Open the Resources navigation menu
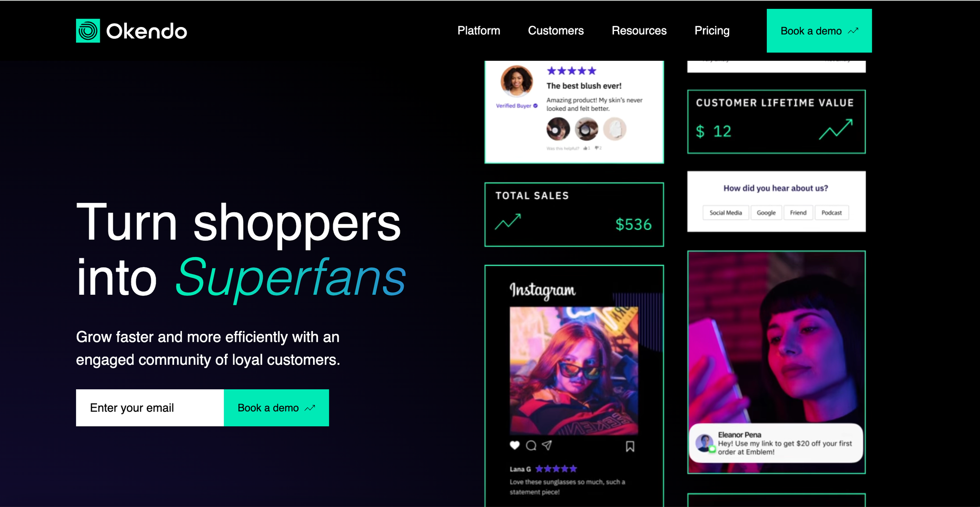Viewport: 980px width, 507px height. pyautogui.click(x=639, y=30)
